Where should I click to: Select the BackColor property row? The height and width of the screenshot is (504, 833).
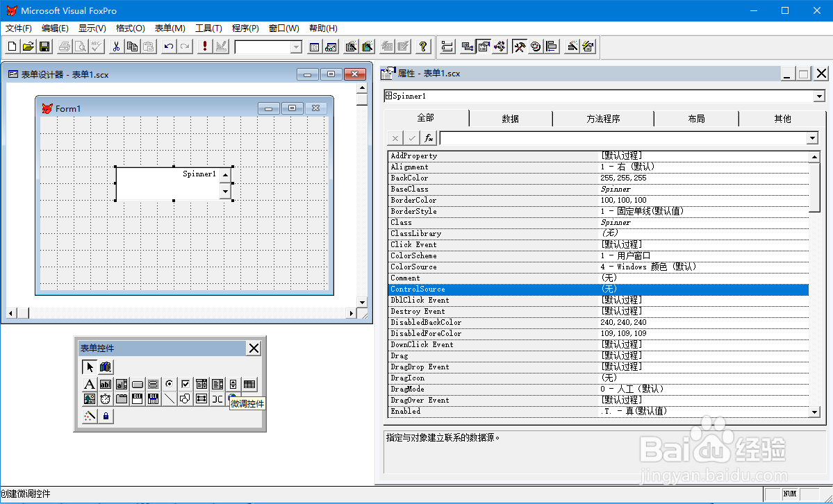pos(598,178)
